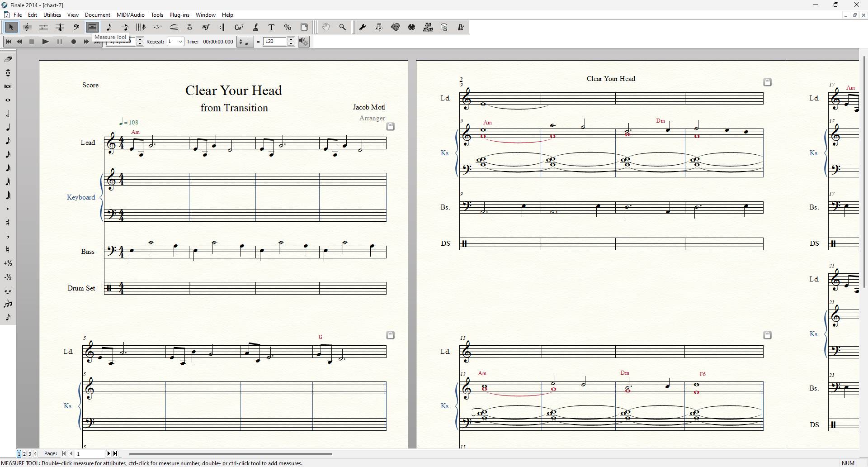Screen dimensions: 868x467
Task: Open the File menu
Action: pos(18,15)
